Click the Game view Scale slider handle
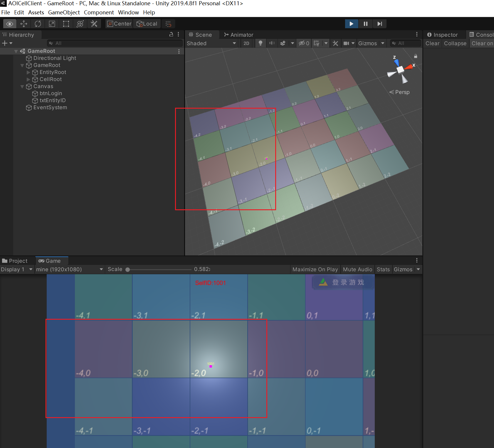Image resolution: width=494 pixels, height=448 pixels. click(x=128, y=270)
